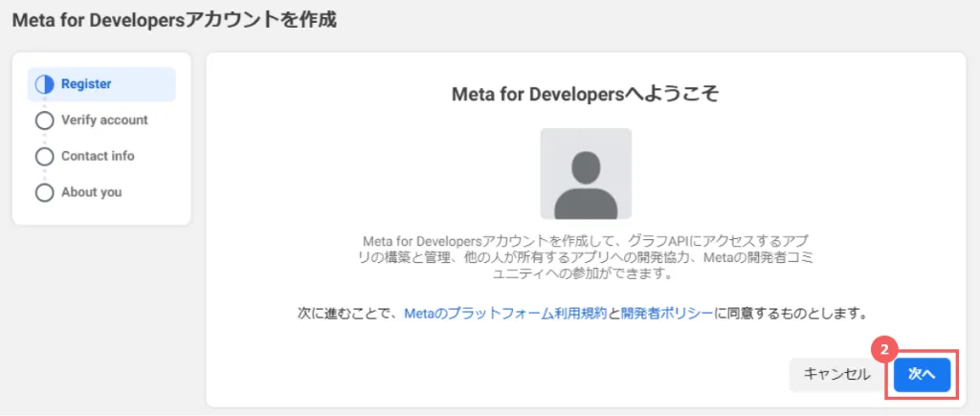Viewport: 980px width, 416px height.
Task: Click the red number 2 badge
Action: coord(883,351)
